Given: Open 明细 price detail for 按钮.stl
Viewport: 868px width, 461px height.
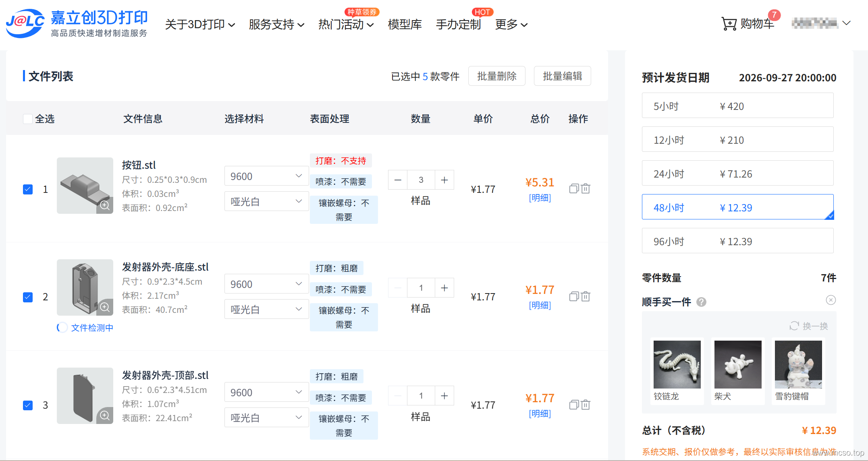Looking at the screenshot, I should 540,198.
